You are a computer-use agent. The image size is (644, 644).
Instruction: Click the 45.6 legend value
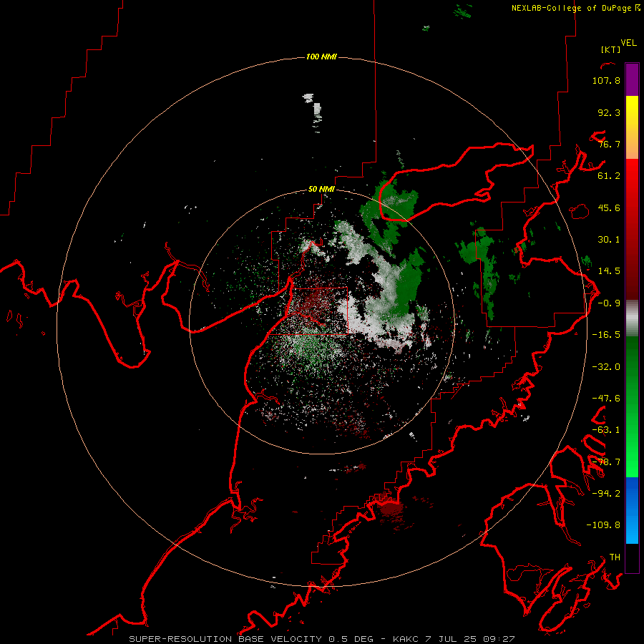click(609, 208)
